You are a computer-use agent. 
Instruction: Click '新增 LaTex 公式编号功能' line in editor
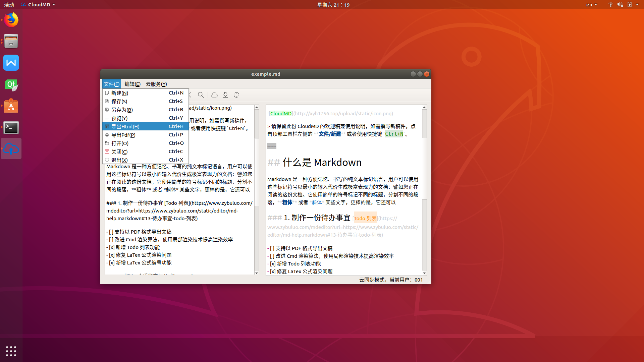pyautogui.click(x=139, y=263)
